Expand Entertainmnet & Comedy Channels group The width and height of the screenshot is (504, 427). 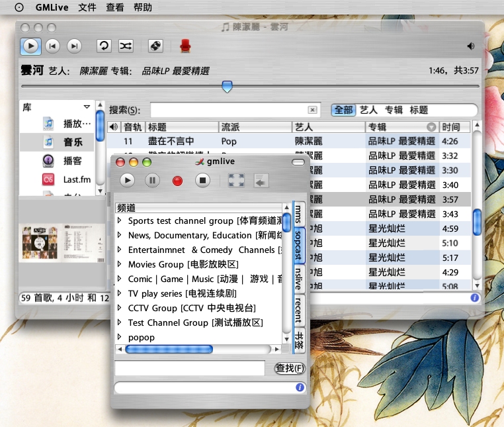coord(120,250)
